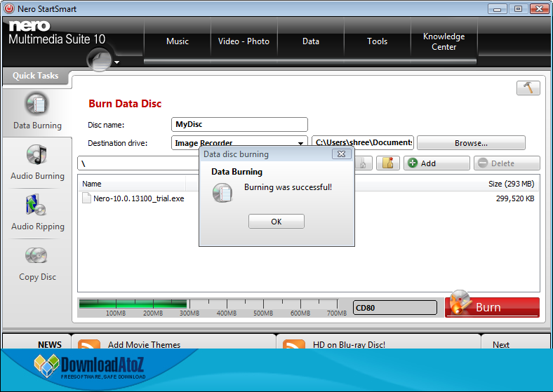Click the Add Movie Themes RSS icon

click(x=89, y=344)
